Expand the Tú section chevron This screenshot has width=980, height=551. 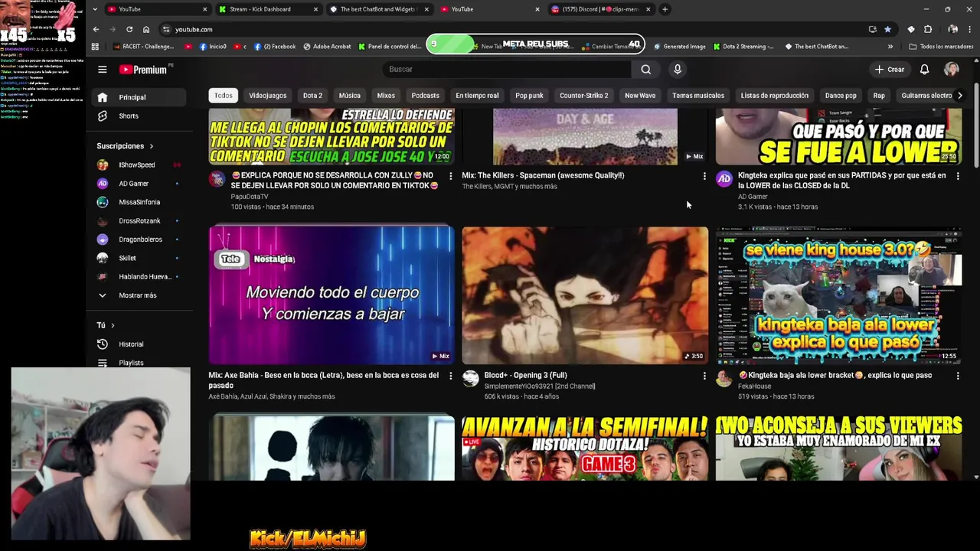click(113, 325)
